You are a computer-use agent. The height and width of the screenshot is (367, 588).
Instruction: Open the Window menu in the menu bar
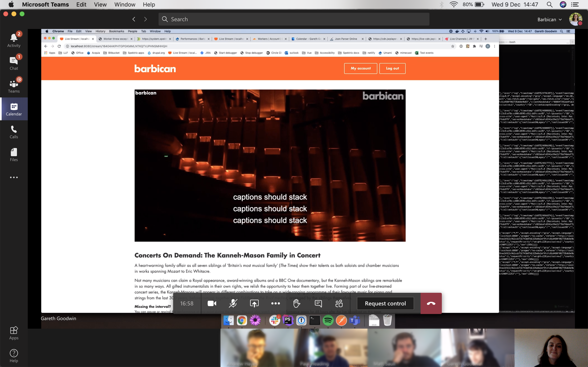point(125,4)
